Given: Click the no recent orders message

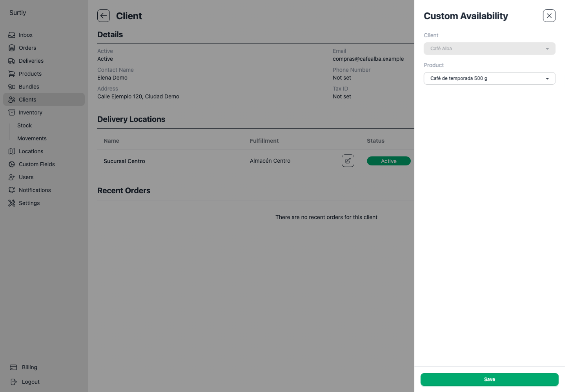Looking at the screenshot, I should (x=326, y=217).
